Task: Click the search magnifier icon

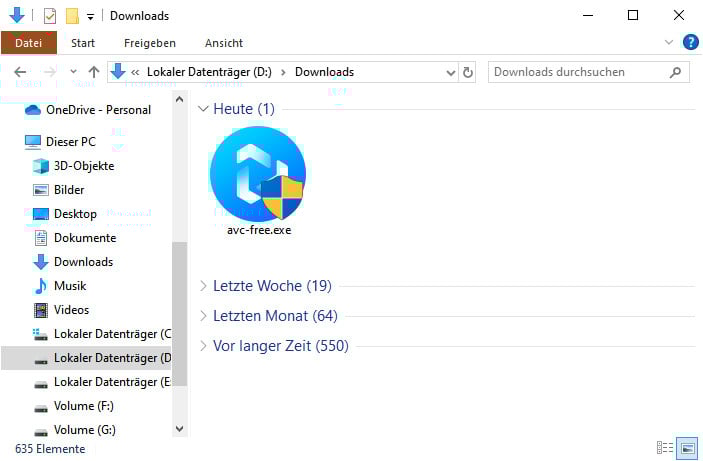Action: click(x=675, y=72)
